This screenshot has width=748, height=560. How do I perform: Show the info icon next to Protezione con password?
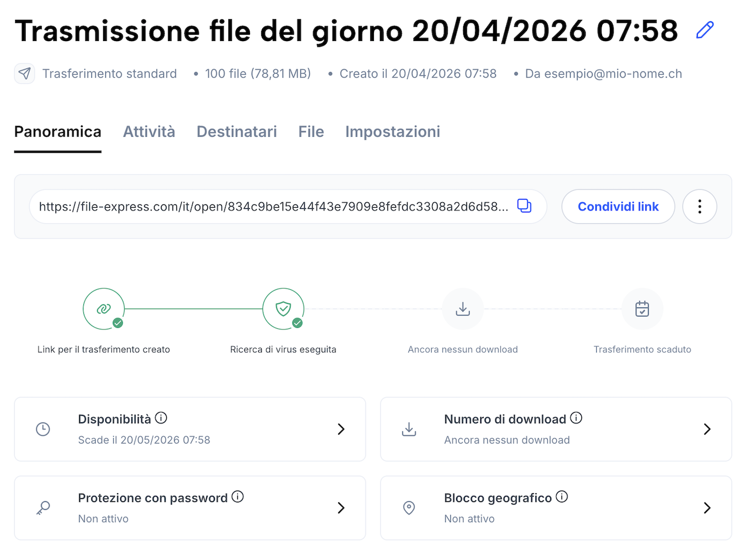pos(237,496)
